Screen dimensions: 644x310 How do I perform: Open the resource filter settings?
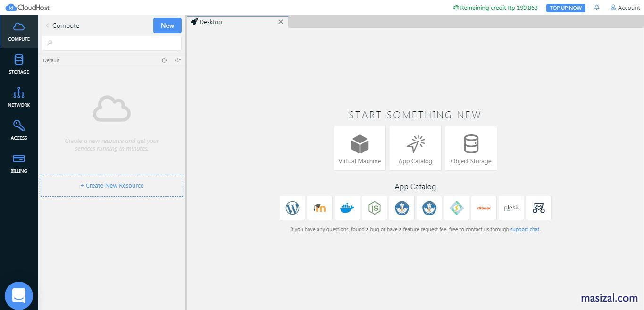[178, 60]
